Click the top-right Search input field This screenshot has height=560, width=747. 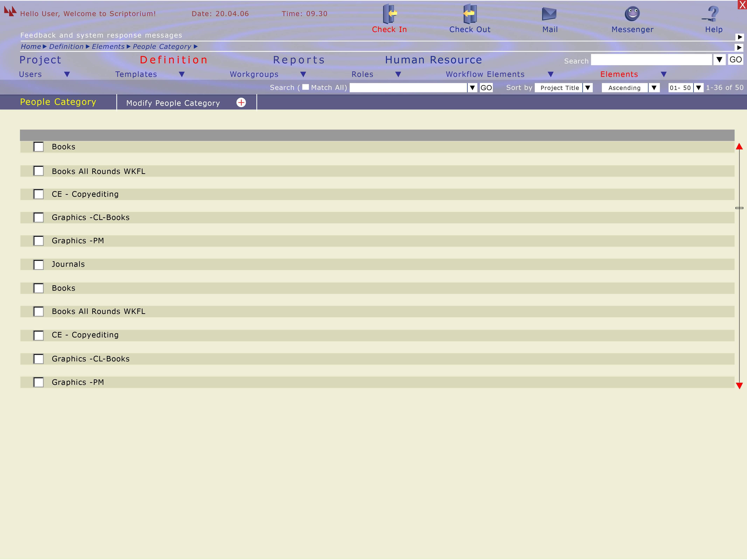point(651,60)
